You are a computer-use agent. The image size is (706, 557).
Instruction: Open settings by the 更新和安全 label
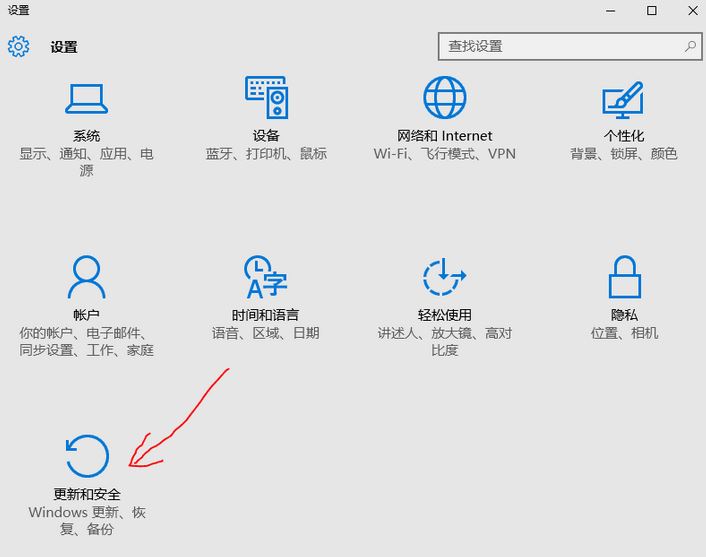click(86, 494)
